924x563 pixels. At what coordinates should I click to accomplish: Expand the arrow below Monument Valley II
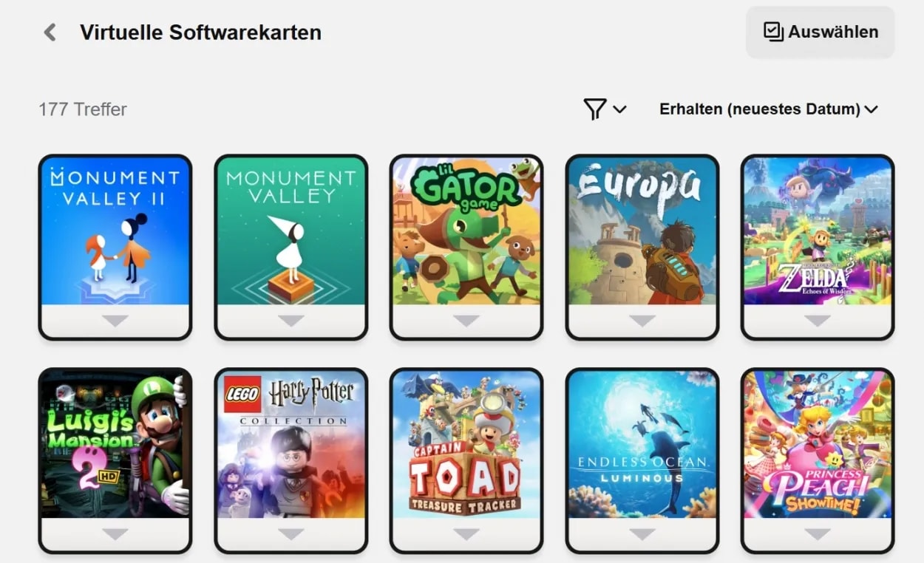coord(115,321)
